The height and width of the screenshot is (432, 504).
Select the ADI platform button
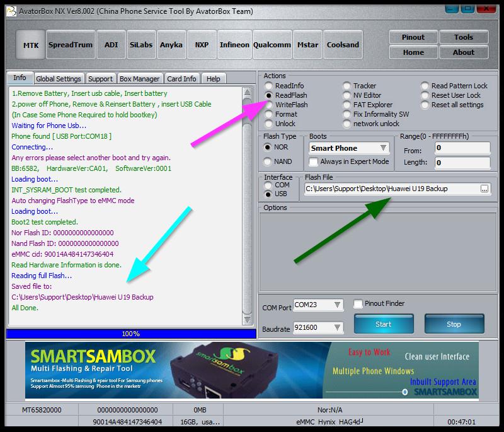[x=112, y=45]
